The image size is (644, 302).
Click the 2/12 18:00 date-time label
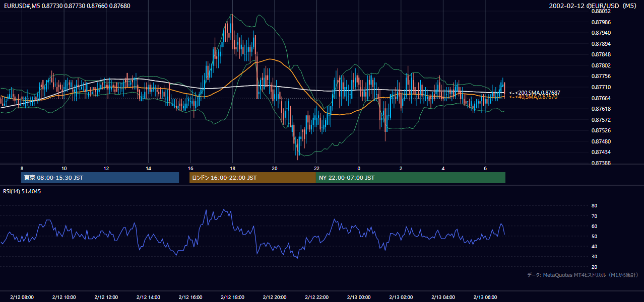point(232,297)
